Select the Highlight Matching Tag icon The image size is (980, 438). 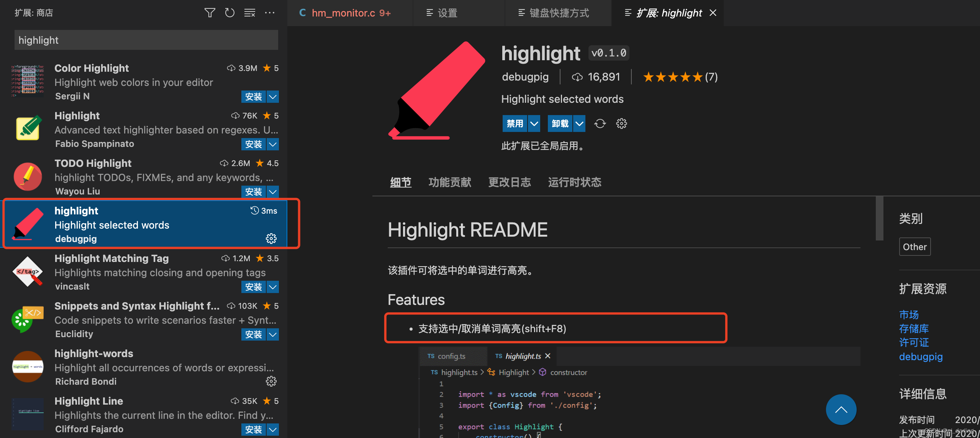pyautogui.click(x=28, y=272)
